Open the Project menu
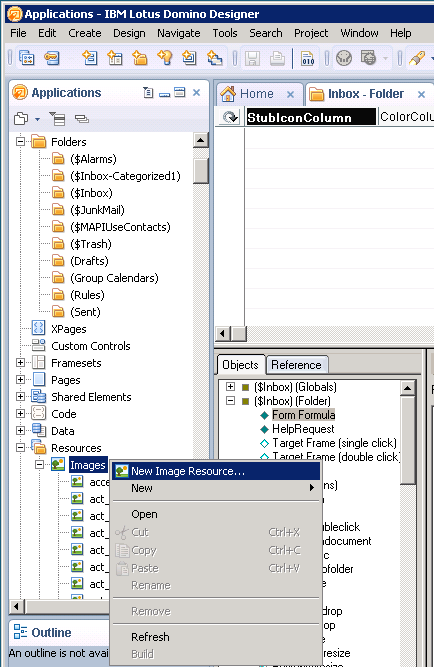The image size is (434, 667). [x=311, y=33]
